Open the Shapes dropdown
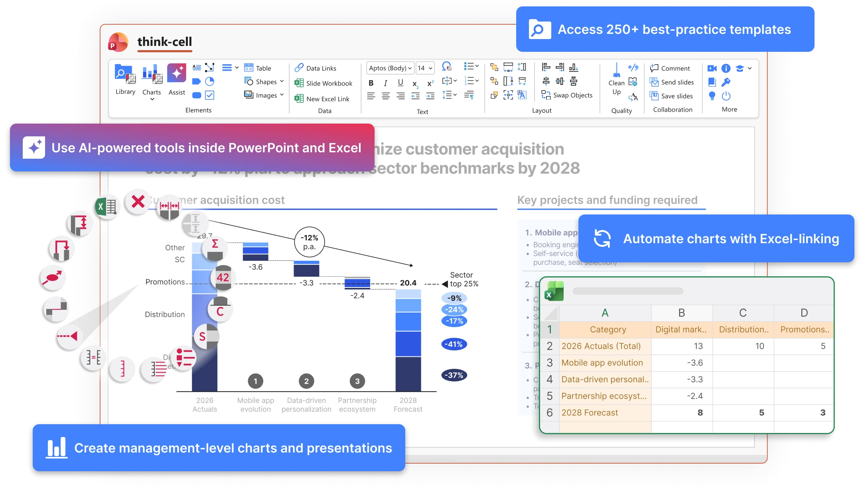 point(264,82)
